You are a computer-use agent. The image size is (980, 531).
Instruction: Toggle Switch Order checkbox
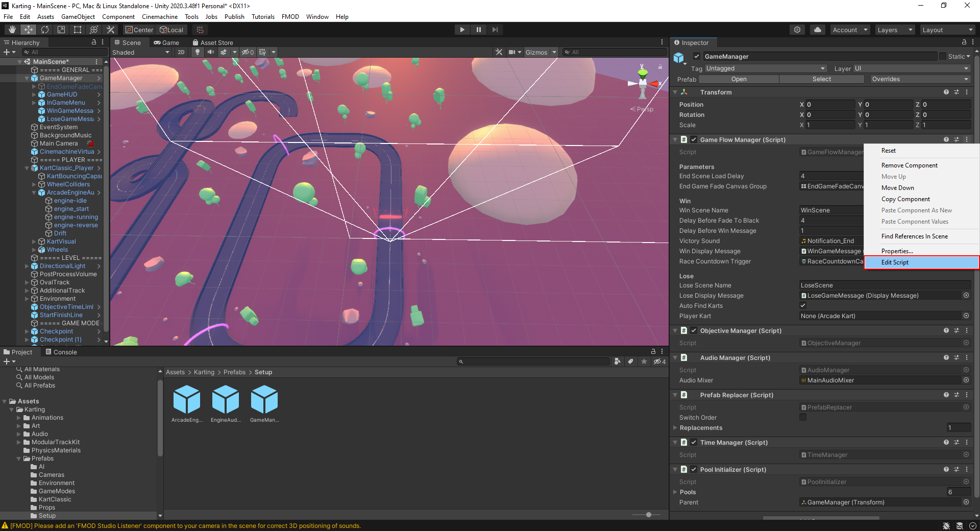click(x=803, y=417)
